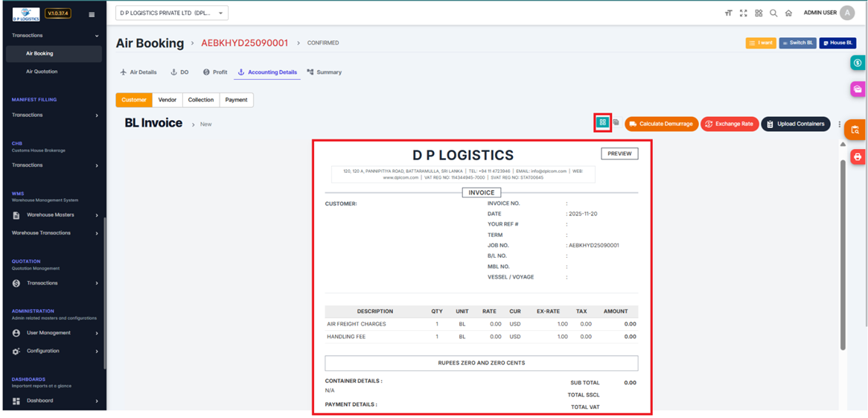Open the three-dot more options menu

[x=839, y=124]
